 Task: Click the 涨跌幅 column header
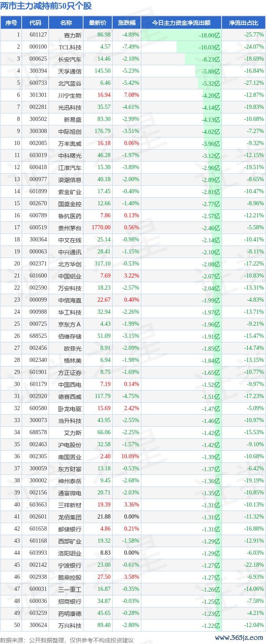tap(126, 23)
